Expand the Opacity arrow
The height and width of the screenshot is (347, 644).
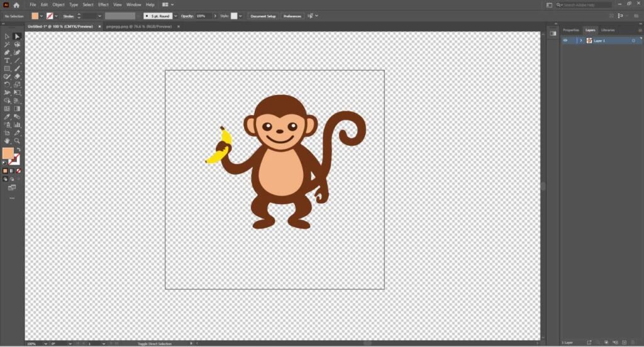point(215,16)
